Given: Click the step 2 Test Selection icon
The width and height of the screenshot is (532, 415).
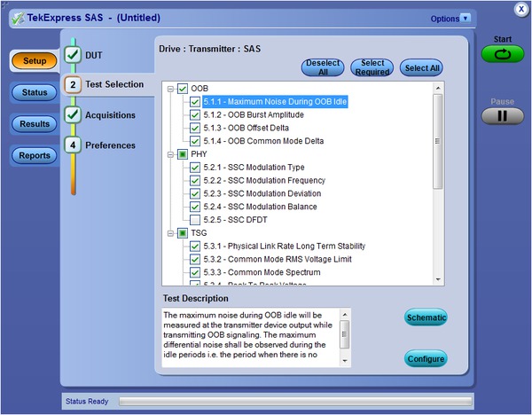Looking at the screenshot, I should pyautogui.click(x=73, y=84).
